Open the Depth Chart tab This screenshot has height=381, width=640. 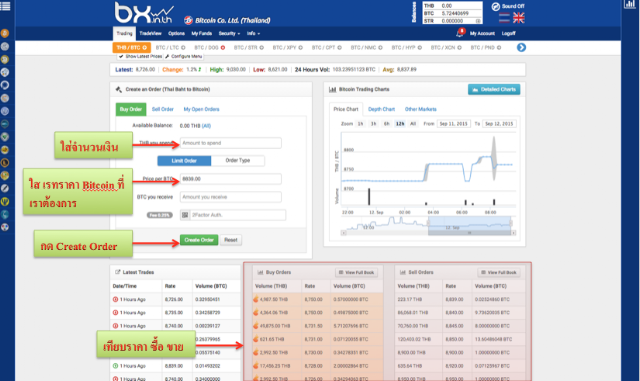381,109
